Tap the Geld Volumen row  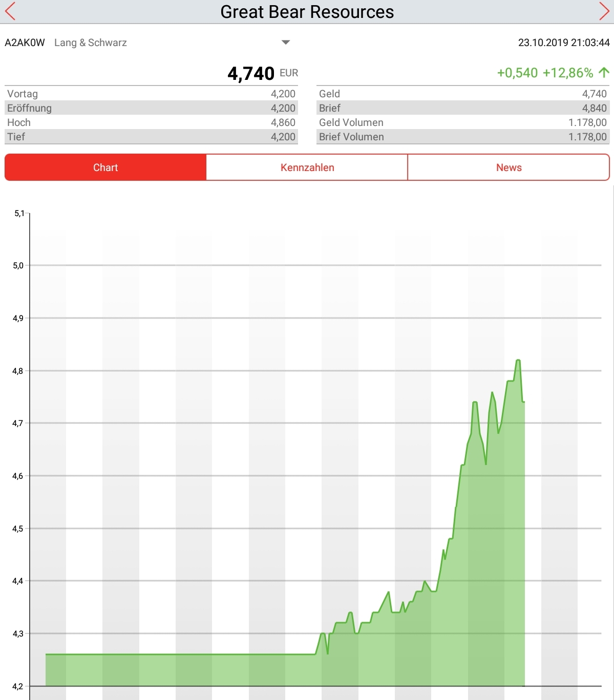(462, 122)
